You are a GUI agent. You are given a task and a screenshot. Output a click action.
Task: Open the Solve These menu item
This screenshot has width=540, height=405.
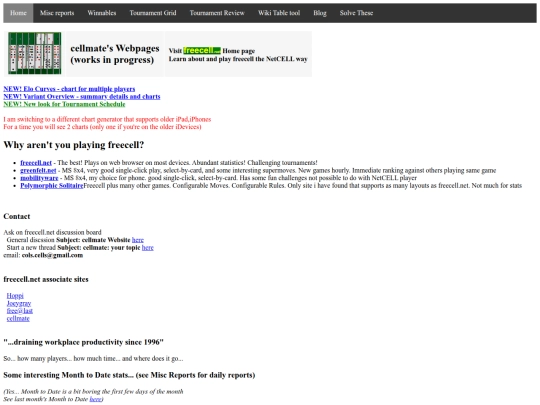tap(356, 13)
